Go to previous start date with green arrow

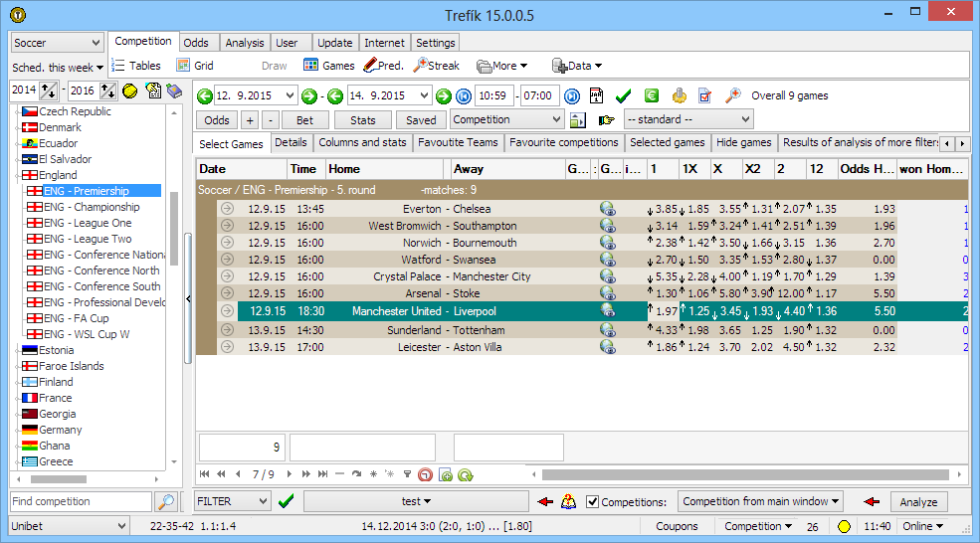tap(204, 96)
